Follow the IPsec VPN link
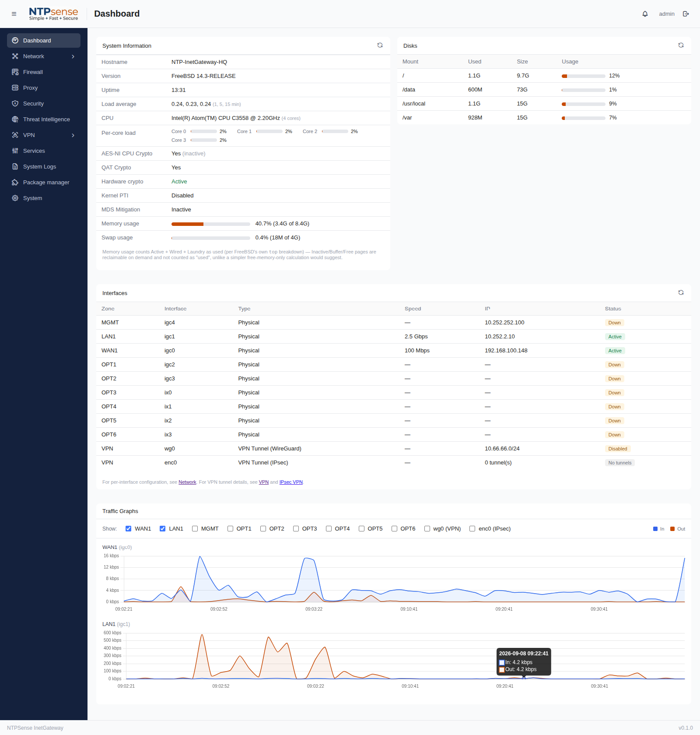Image resolution: width=700 pixels, height=735 pixels. (x=291, y=482)
